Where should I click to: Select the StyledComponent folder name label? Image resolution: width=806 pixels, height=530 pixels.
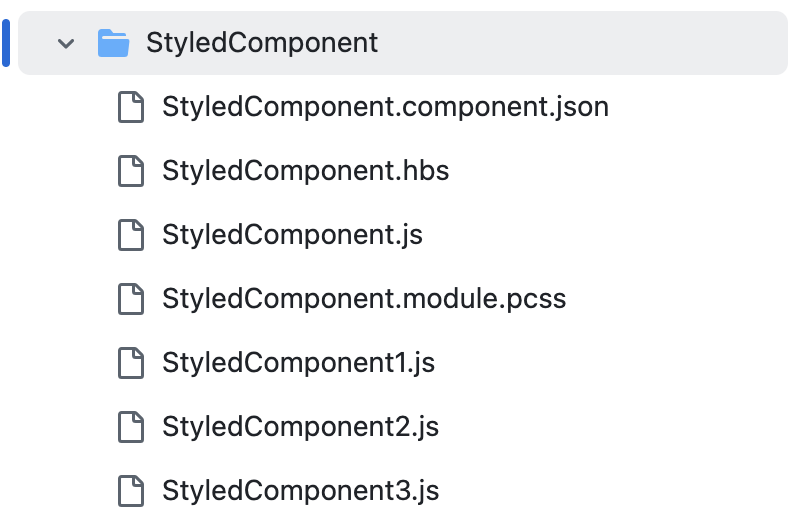[x=262, y=43]
